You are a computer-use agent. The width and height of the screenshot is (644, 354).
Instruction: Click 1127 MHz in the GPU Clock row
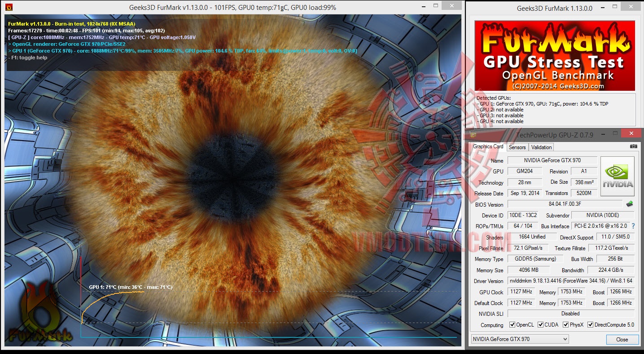(x=521, y=292)
